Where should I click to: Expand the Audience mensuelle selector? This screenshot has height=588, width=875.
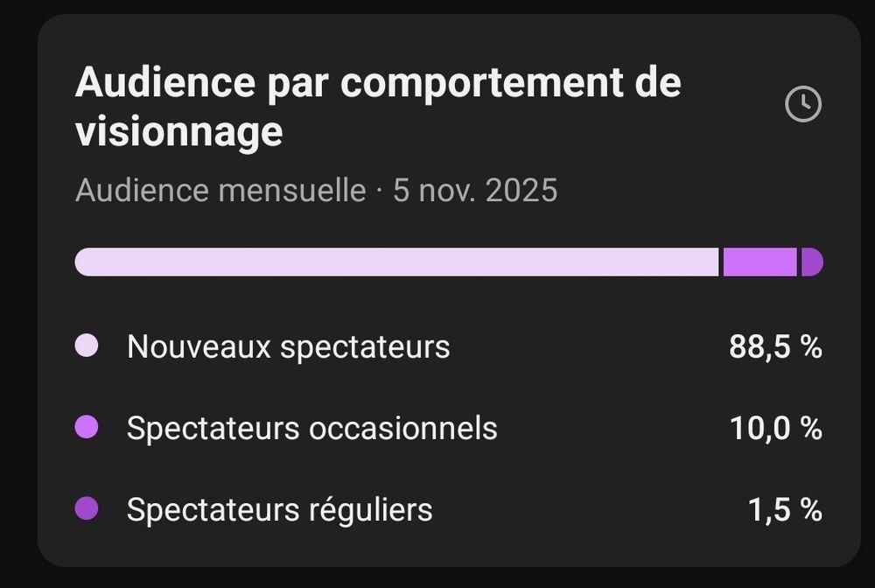coord(221,190)
